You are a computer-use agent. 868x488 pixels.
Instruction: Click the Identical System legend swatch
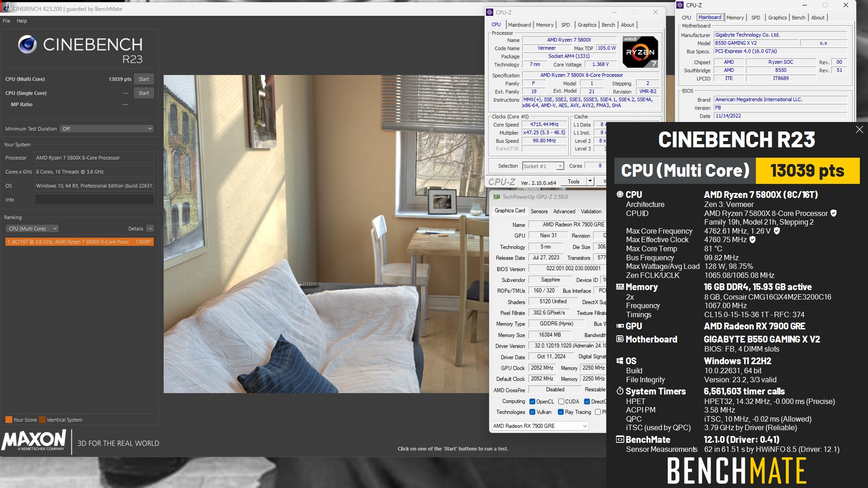pyautogui.click(x=42, y=419)
